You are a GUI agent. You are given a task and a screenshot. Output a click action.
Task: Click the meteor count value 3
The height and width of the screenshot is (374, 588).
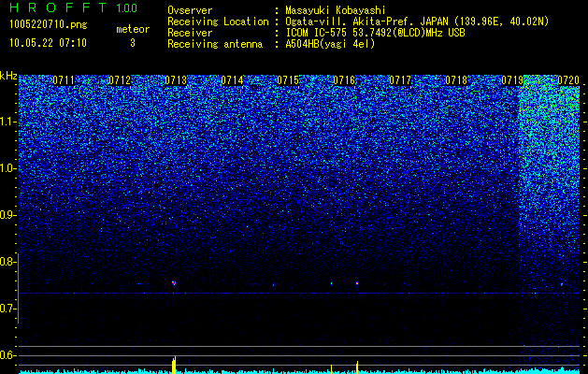point(133,43)
